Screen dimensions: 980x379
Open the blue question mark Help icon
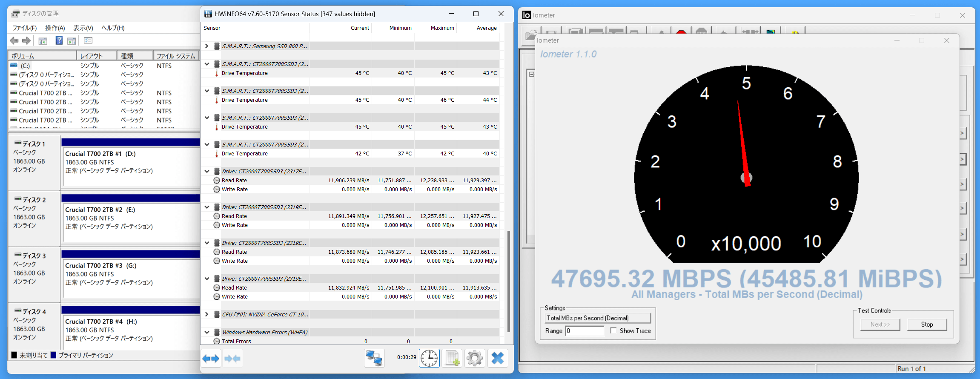pyautogui.click(x=59, y=40)
